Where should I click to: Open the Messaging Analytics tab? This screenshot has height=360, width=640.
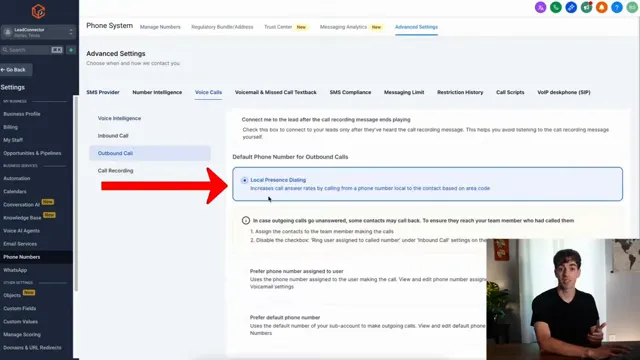343,27
